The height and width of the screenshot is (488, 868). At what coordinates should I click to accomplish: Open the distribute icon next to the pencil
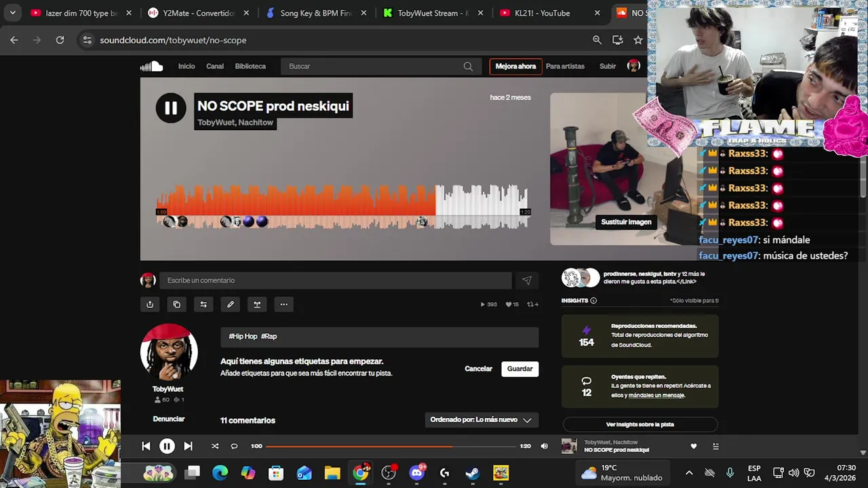click(x=257, y=304)
